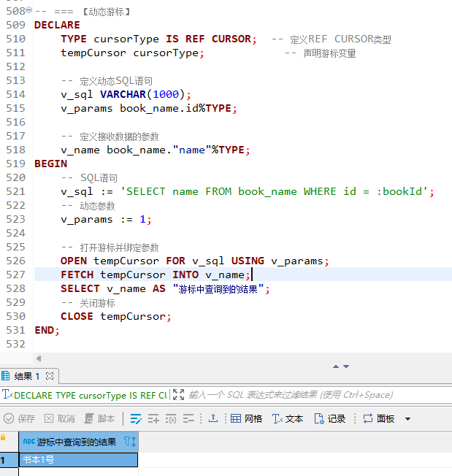Switch to 文本 text view
Image resolution: width=452 pixels, height=476 pixels.
click(x=287, y=419)
